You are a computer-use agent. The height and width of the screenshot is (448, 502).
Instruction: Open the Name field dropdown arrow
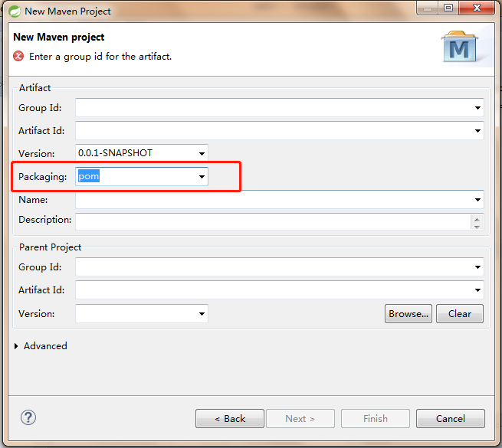pyautogui.click(x=477, y=200)
